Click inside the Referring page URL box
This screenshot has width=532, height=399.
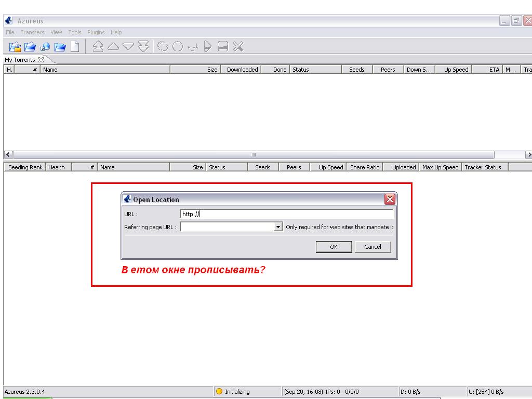click(x=227, y=227)
